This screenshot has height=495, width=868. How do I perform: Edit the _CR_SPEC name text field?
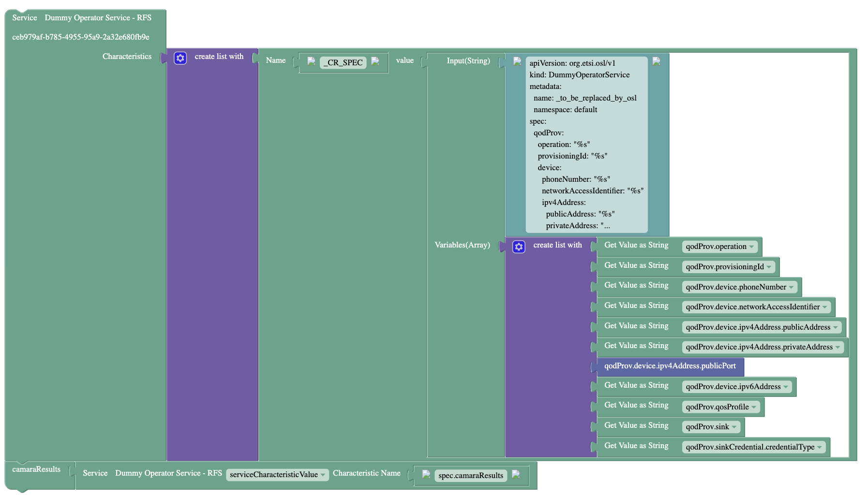click(x=343, y=63)
